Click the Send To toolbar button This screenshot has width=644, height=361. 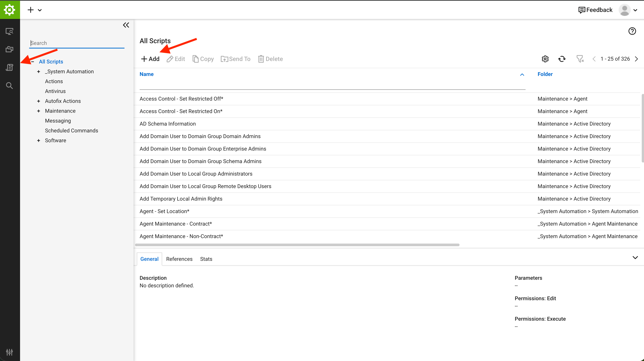[236, 59]
